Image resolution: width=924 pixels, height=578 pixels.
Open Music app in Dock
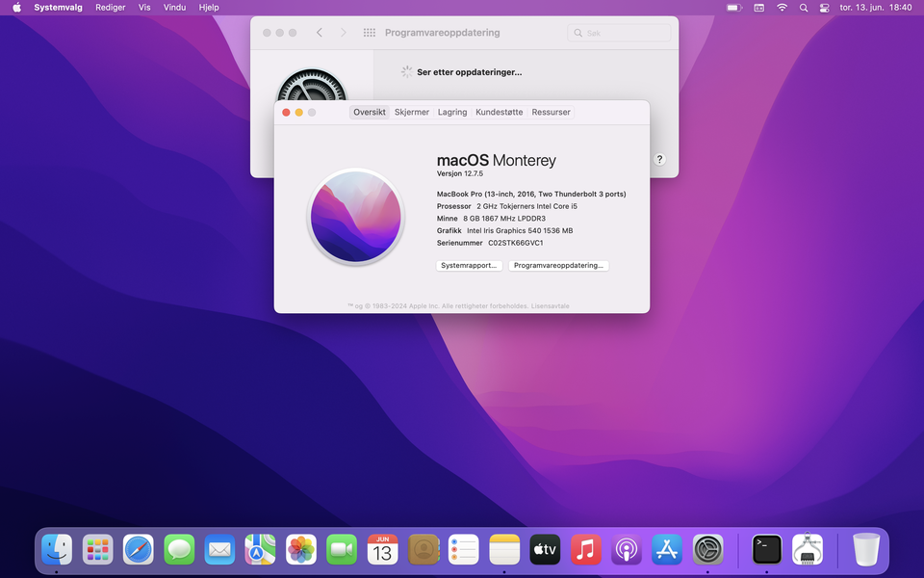click(586, 550)
